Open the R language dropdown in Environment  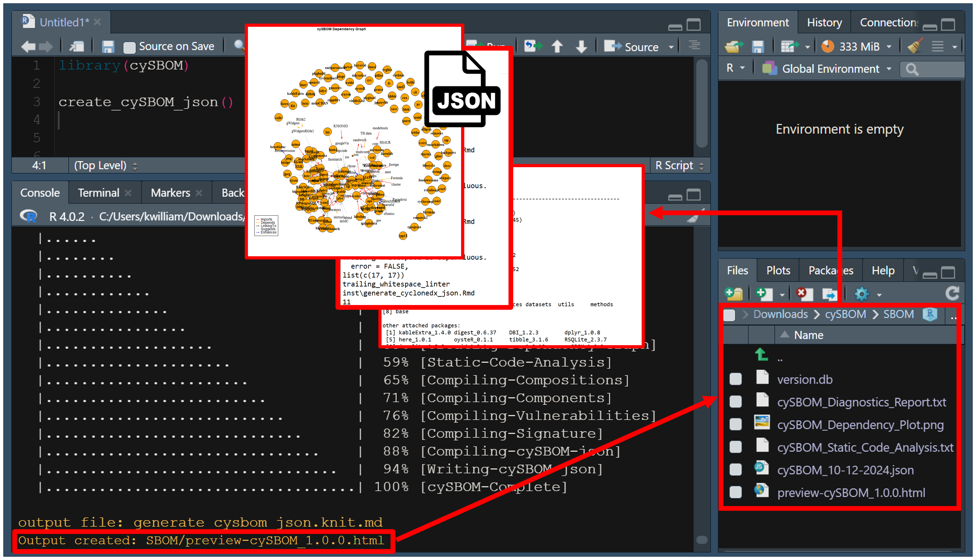pos(743,68)
